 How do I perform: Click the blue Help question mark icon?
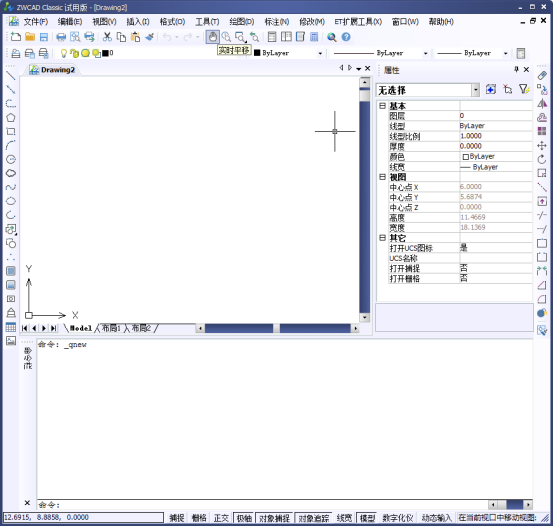346,37
